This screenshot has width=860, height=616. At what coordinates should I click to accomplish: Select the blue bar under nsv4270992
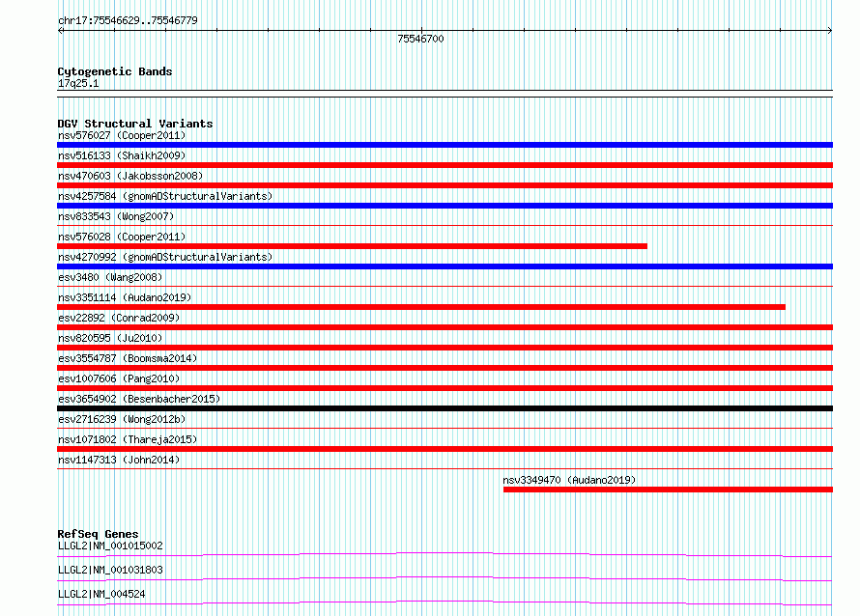(444, 266)
